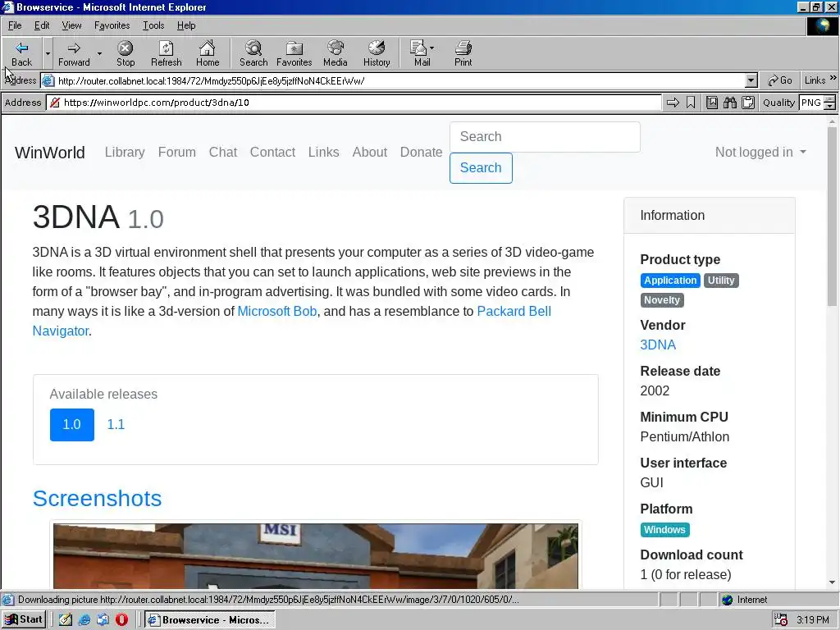Click into the WinWorld Search input field
The height and width of the screenshot is (630, 840).
[545, 137]
